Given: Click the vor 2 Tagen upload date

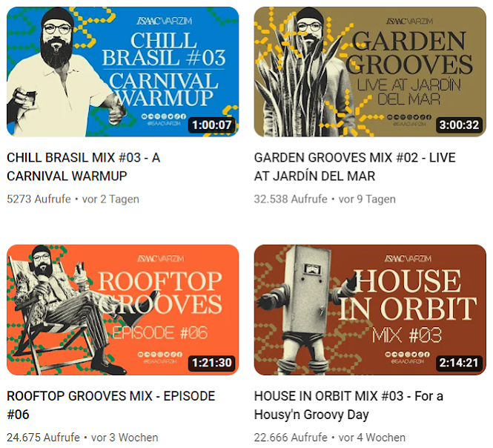Looking at the screenshot, I should tap(110, 199).
